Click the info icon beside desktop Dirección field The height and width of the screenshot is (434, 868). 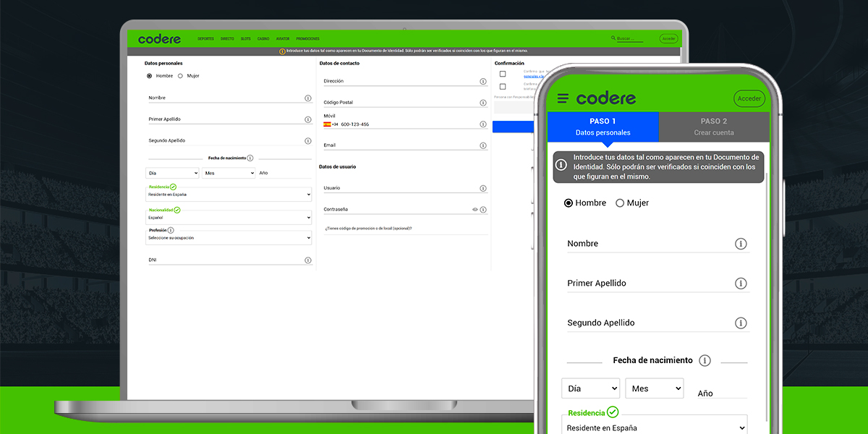[483, 82]
